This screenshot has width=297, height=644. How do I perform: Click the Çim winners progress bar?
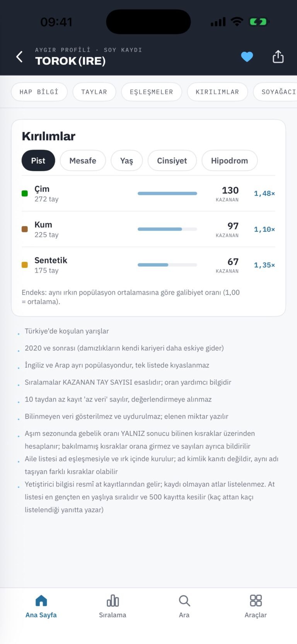(x=167, y=193)
